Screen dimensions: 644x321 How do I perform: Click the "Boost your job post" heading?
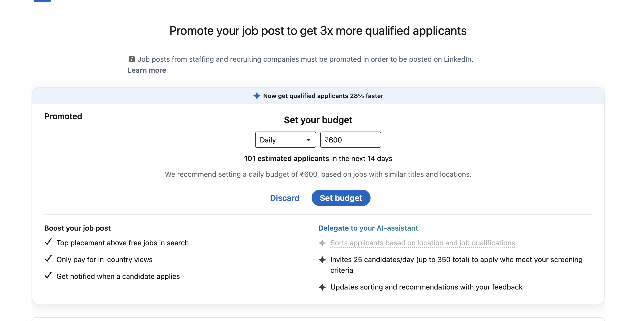coord(78,228)
